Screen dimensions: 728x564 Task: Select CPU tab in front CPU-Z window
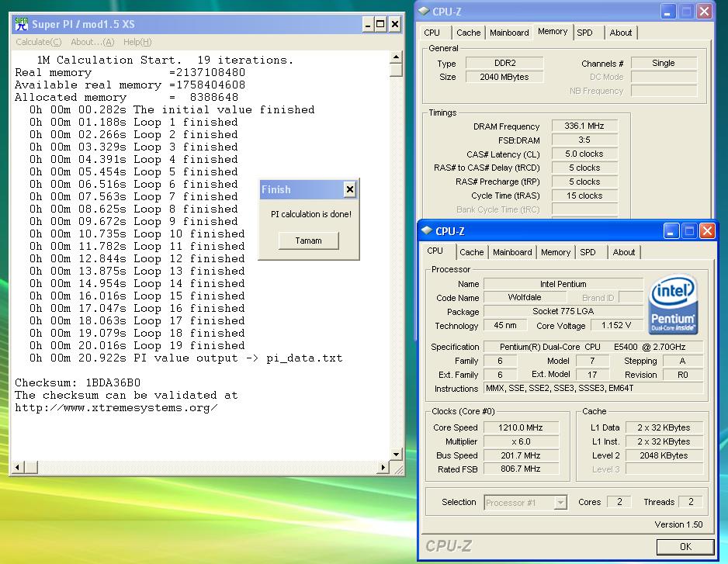click(435, 251)
